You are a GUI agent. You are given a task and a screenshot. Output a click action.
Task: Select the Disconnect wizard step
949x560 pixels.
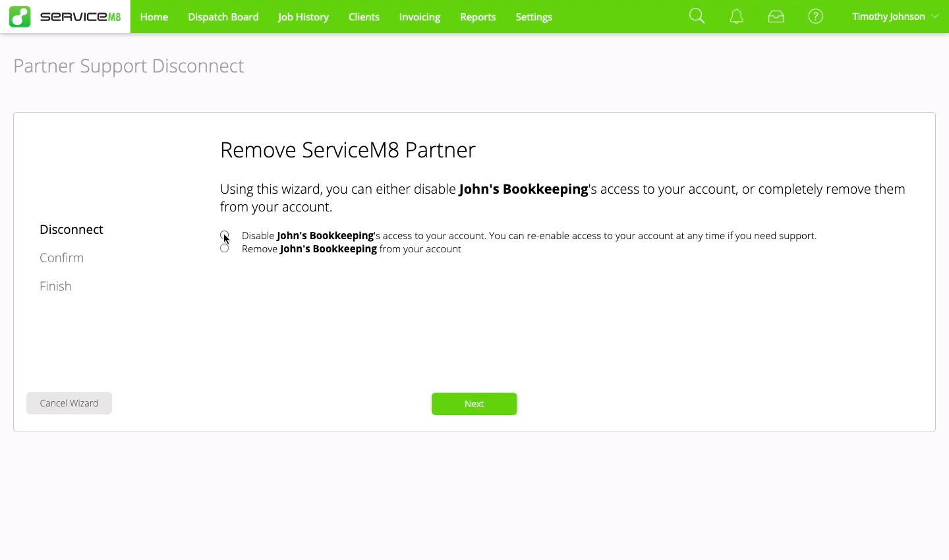(x=71, y=229)
